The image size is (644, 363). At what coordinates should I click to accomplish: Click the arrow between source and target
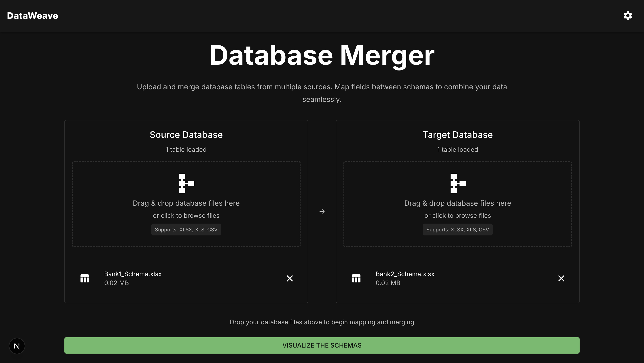(322, 211)
